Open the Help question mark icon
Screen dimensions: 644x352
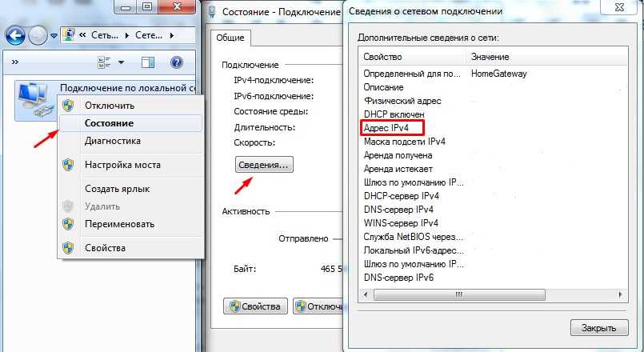pyautogui.click(x=177, y=62)
